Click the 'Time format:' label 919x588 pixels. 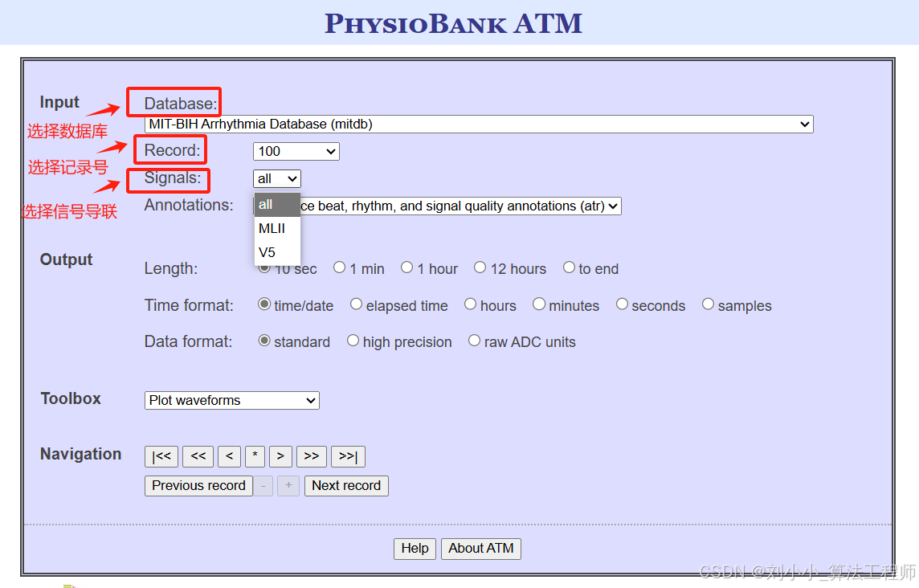tap(189, 305)
